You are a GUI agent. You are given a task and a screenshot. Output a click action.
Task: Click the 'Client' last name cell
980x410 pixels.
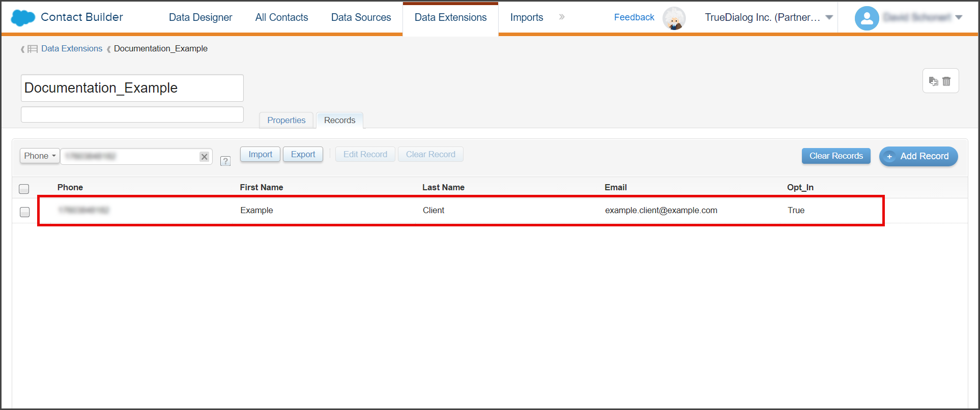[434, 210]
